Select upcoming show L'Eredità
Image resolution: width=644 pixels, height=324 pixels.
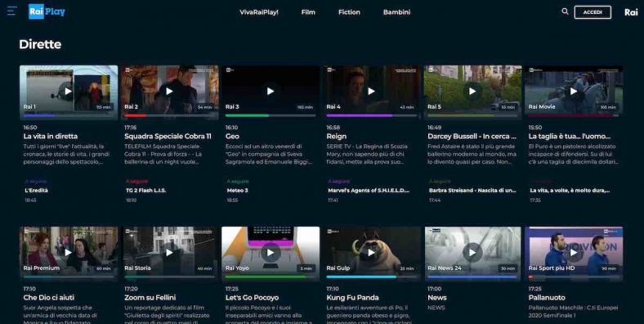point(36,191)
